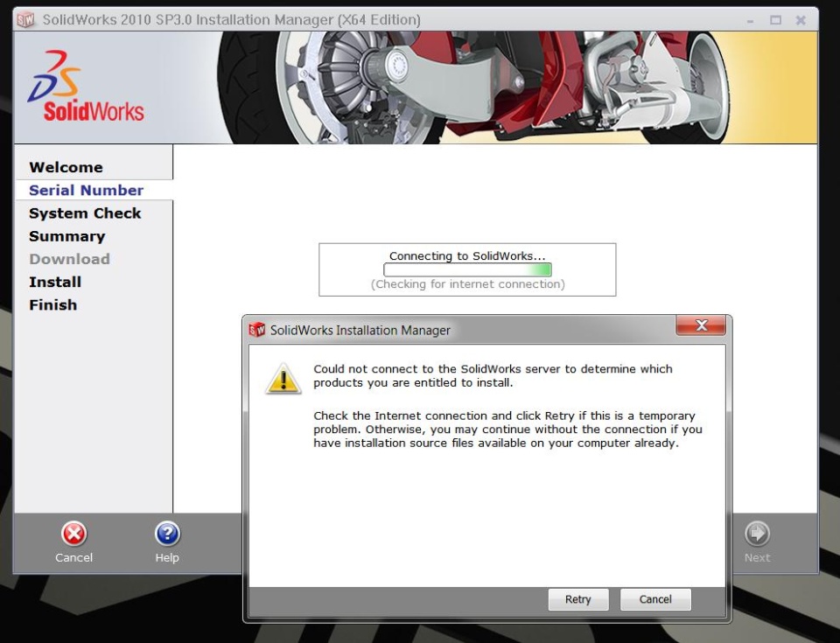Click the dialog's Cancel button
This screenshot has height=643, width=840.
click(x=655, y=599)
